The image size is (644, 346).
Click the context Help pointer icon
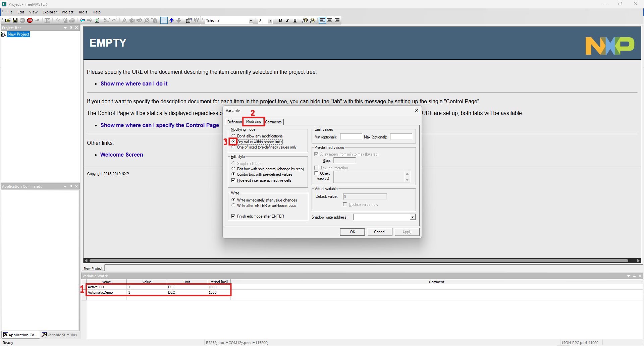(196, 20)
